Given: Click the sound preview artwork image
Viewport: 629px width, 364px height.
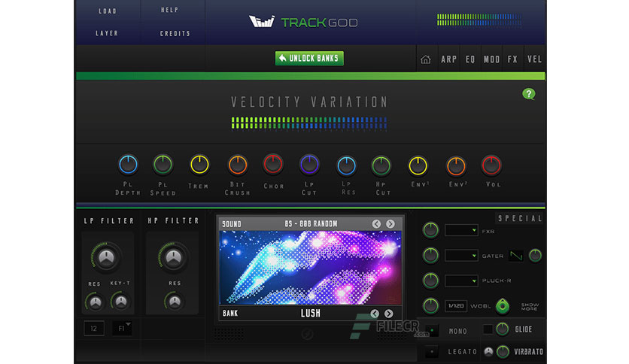Looking at the screenshot, I should point(310,268).
